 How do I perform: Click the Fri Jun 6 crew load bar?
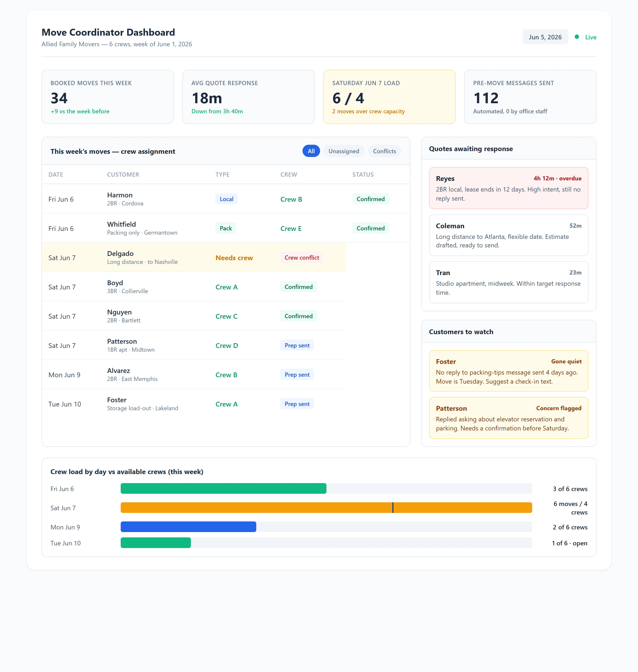224,489
